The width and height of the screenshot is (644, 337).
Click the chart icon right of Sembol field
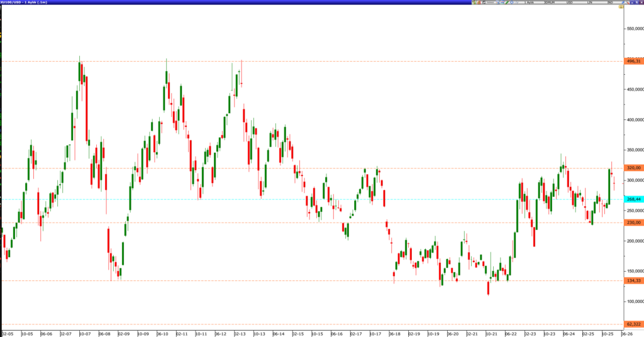pos(497,3)
